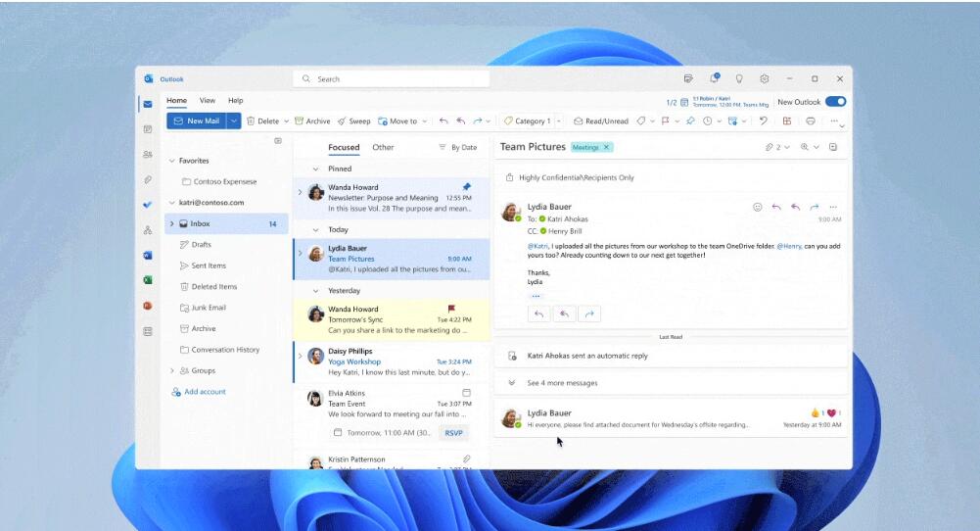Screen dimensions: 980x531
Task: Open My Day icon in title bar
Action: tap(688, 78)
